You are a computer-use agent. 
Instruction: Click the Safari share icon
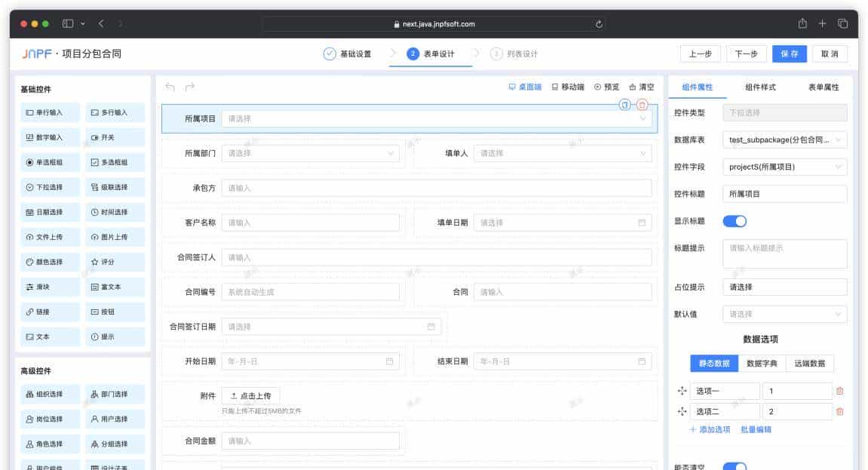click(x=802, y=23)
